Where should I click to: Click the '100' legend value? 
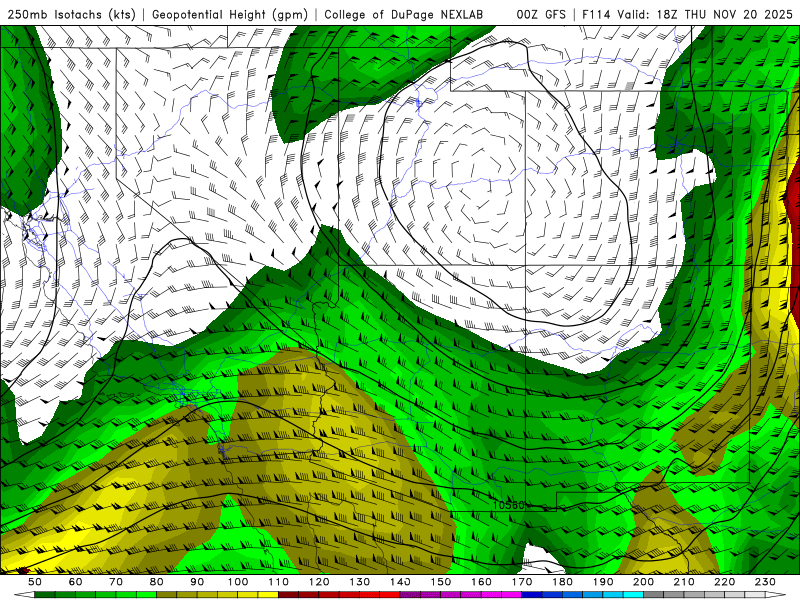click(238, 582)
